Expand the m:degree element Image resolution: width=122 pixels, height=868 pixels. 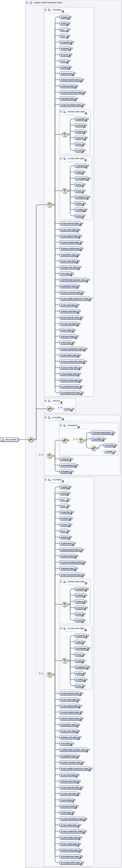[x=72, y=459]
